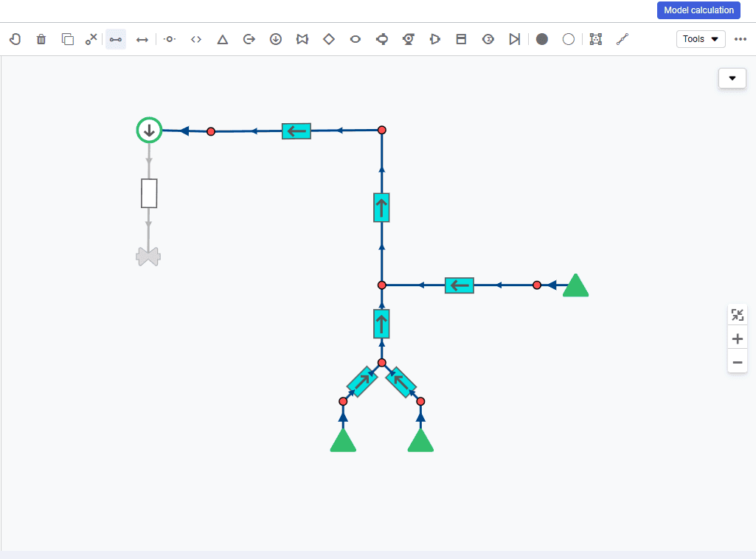Click the red junction at the T-intersection

click(x=382, y=285)
